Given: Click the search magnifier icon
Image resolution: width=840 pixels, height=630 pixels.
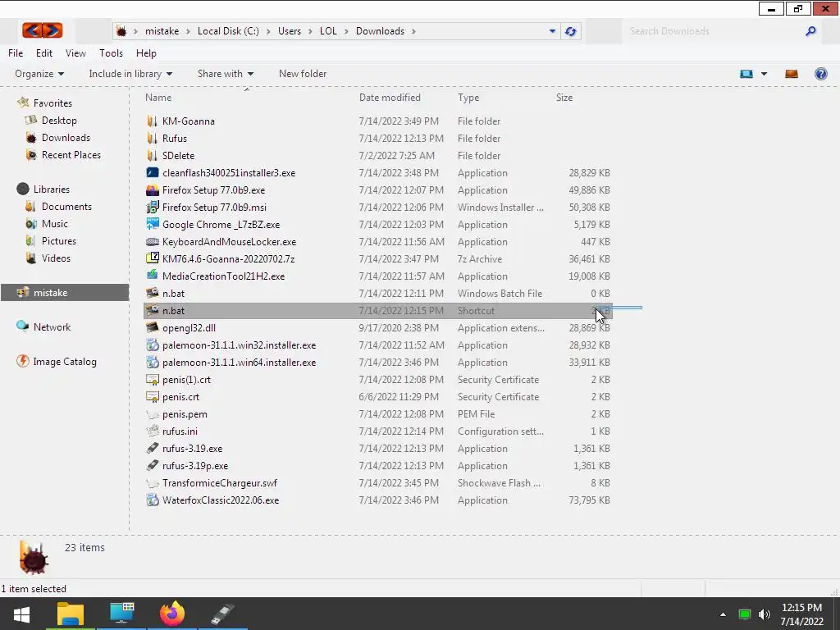Looking at the screenshot, I should click(x=810, y=31).
